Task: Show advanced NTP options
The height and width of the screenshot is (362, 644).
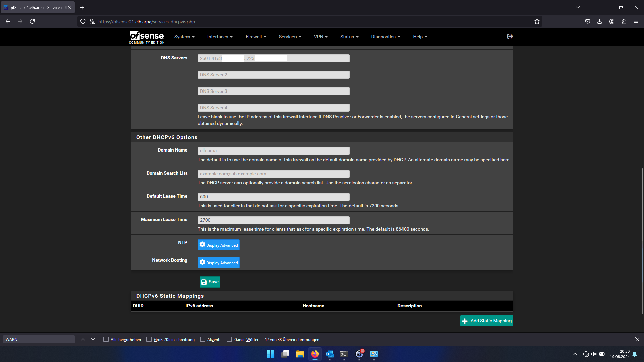Action: click(x=219, y=245)
